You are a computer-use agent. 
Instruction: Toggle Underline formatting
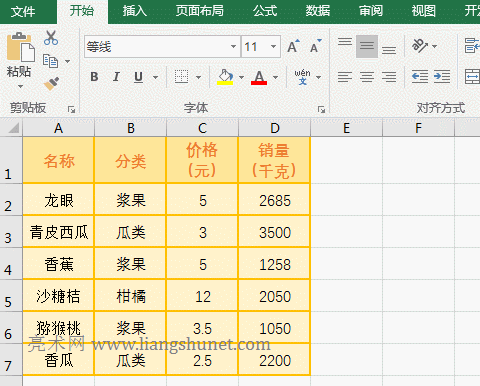coord(138,77)
